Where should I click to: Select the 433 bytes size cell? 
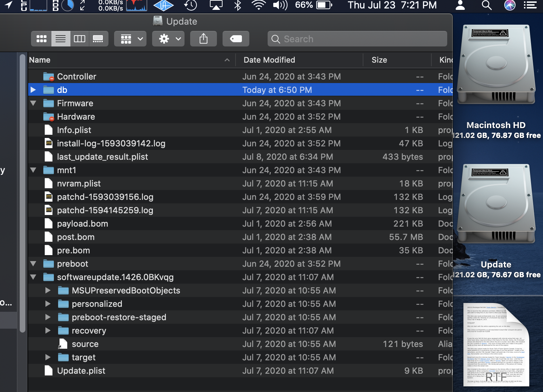pos(403,157)
